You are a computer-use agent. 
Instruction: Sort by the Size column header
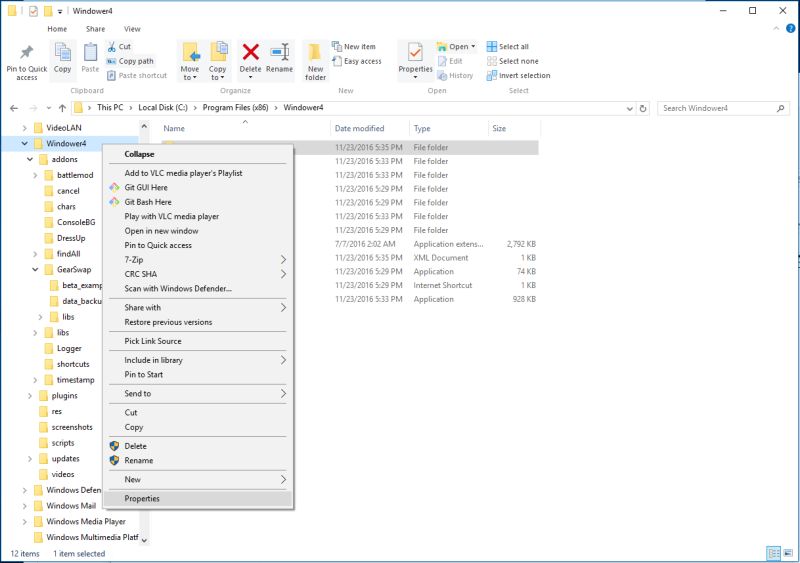514,129
